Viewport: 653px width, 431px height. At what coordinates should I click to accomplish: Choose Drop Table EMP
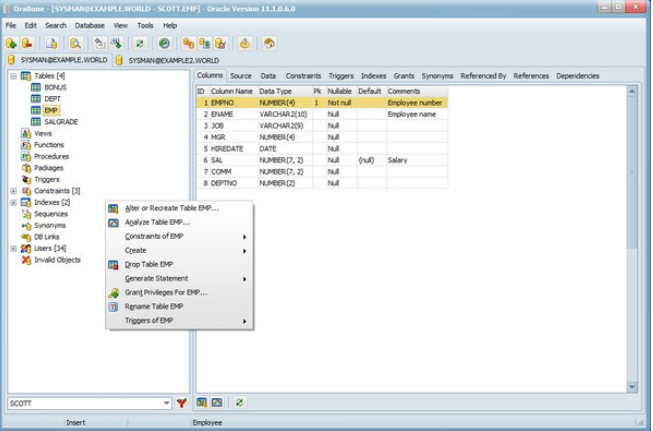(179, 264)
